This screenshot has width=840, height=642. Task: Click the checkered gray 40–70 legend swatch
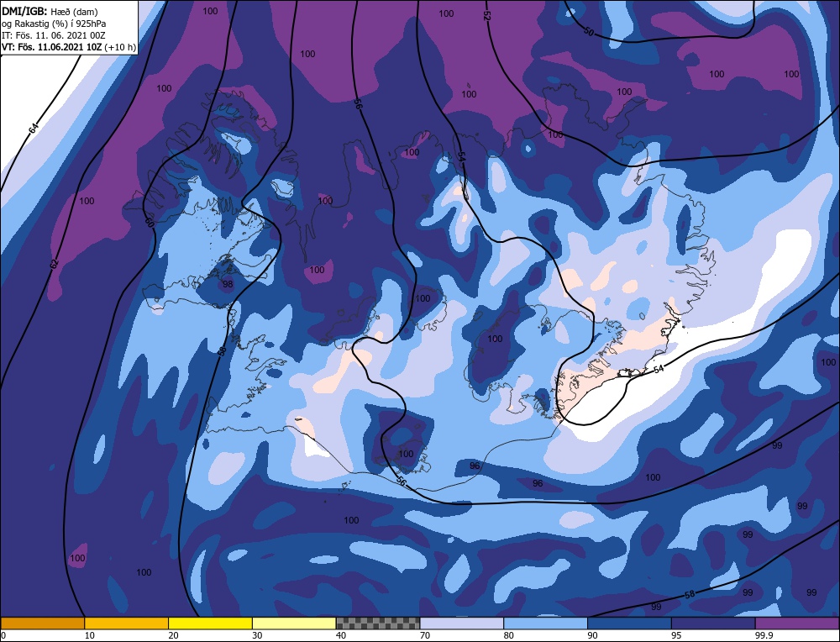pyautogui.click(x=378, y=624)
